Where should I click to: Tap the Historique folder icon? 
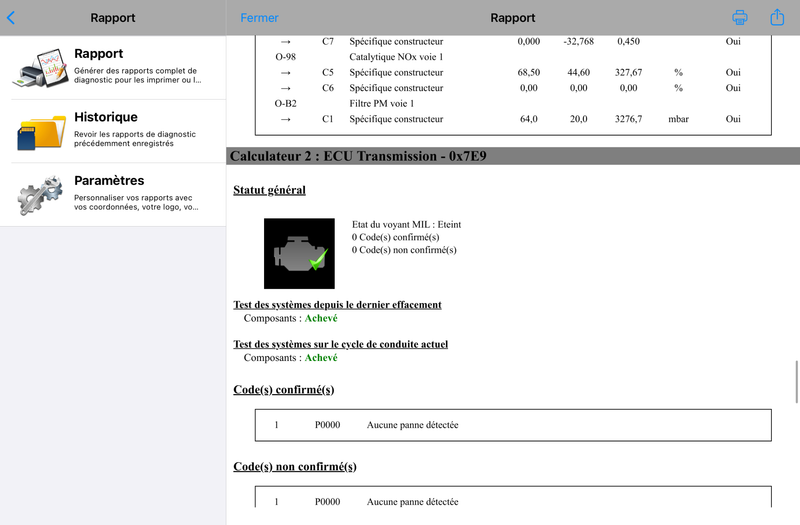41,132
